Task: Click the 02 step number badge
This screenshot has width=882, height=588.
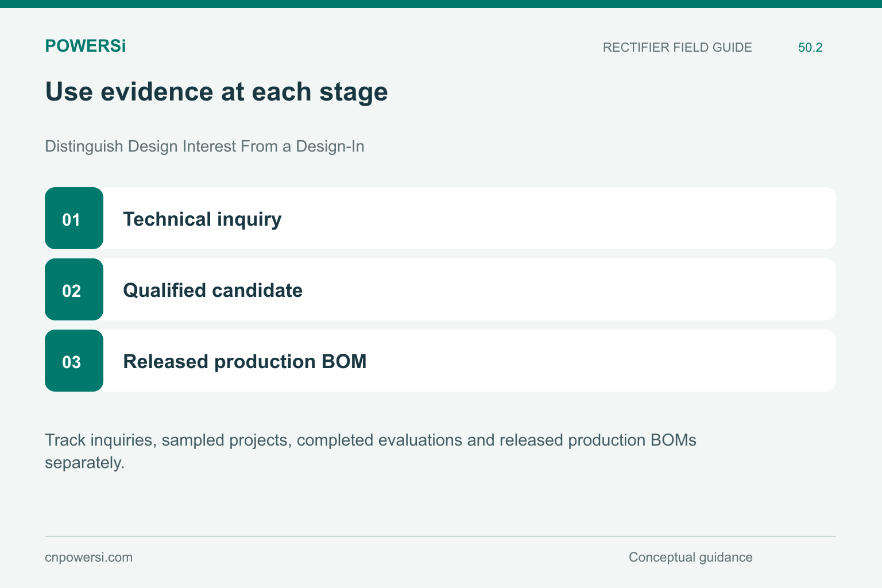Action: [74, 289]
